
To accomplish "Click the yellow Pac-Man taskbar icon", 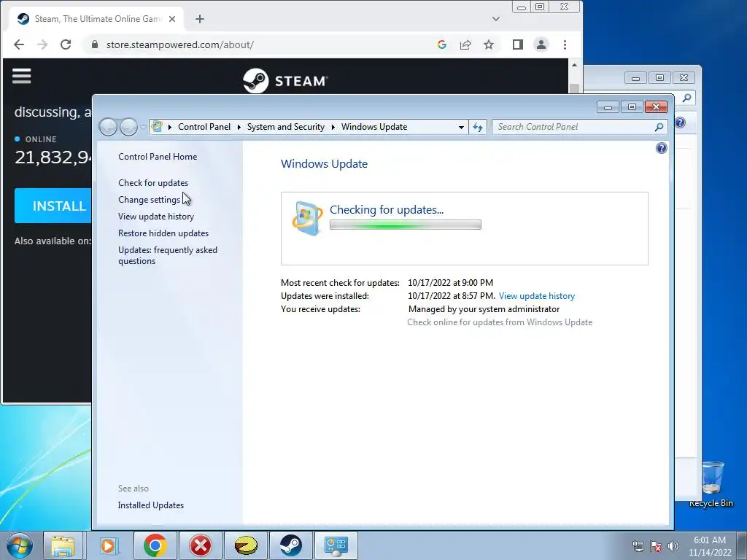I will pos(246,545).
